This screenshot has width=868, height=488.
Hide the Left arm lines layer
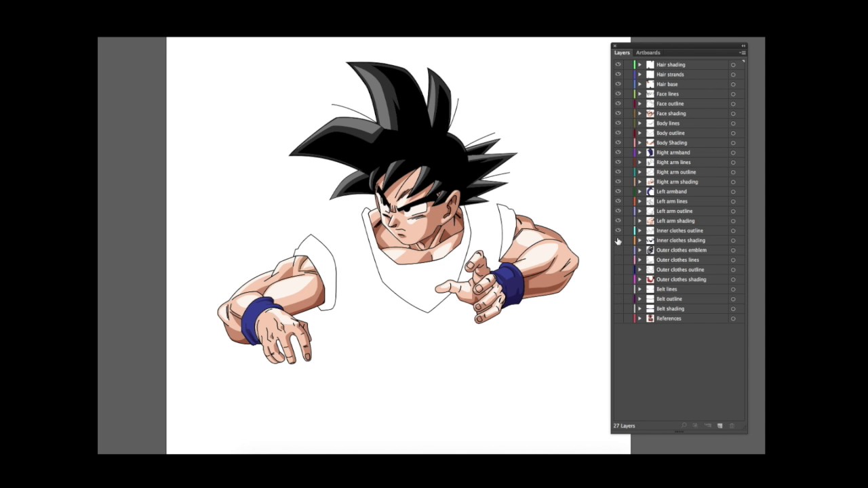pyautogui.click(x=618, y=201)
